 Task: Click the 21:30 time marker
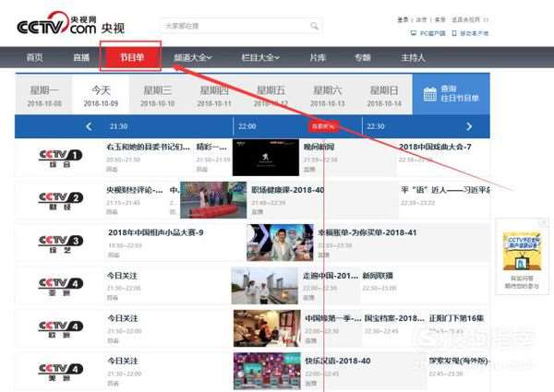point(119,126)
